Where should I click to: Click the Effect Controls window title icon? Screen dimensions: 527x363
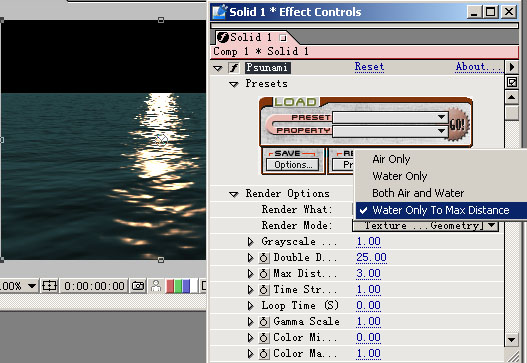point(220,12)
